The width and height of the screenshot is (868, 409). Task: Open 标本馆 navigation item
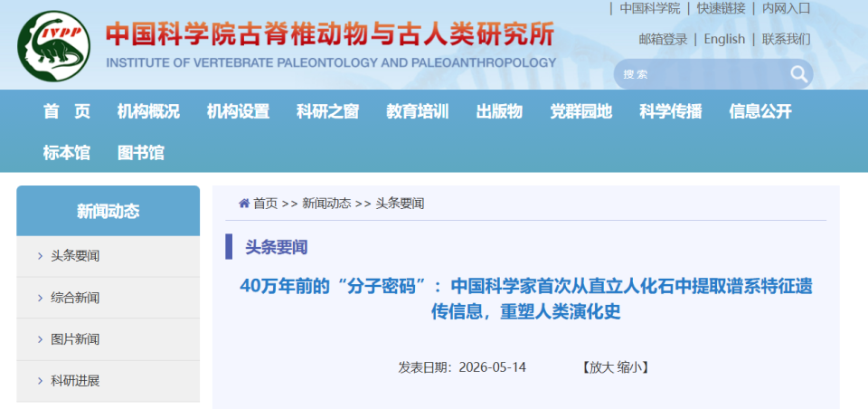point(67,152)
